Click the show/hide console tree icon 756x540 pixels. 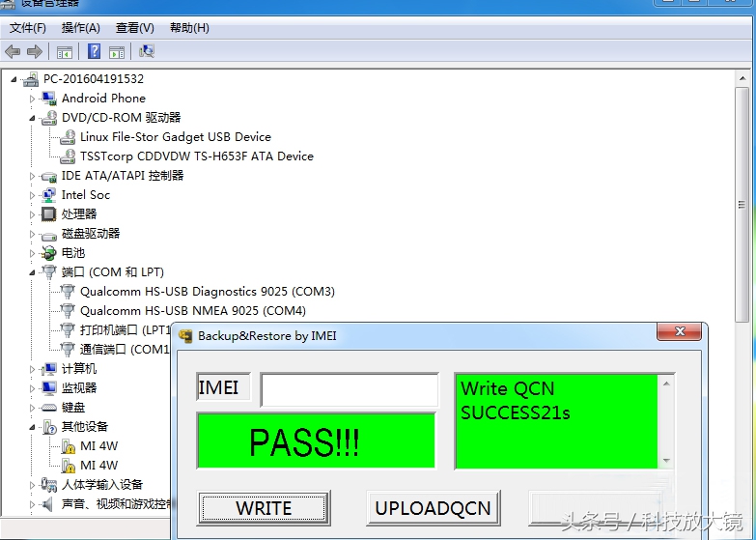65,51
